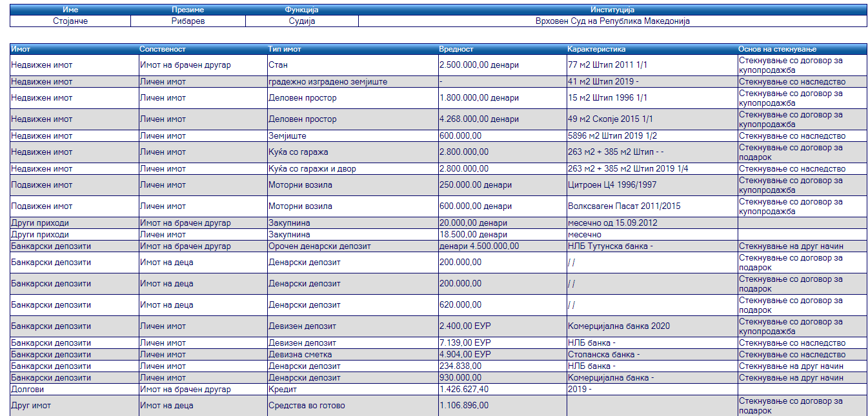Click "Врховен Суд на Република Македонија" text

click(x=612, y=21)
